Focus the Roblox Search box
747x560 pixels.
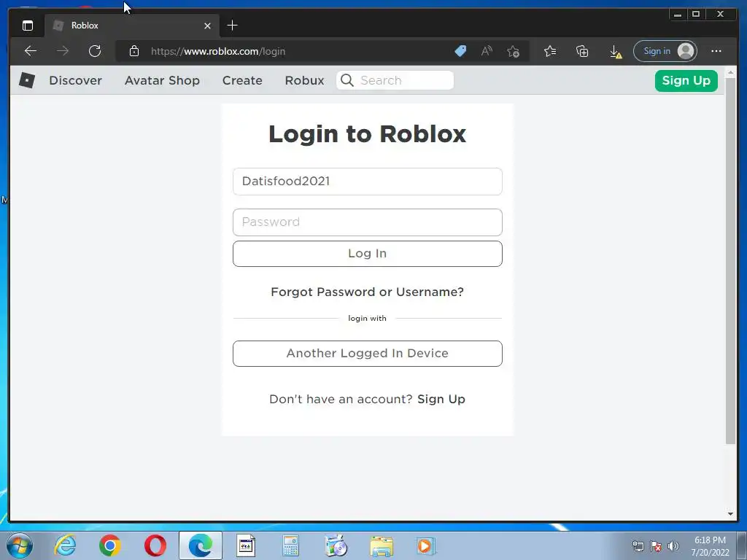coord(395,80)
